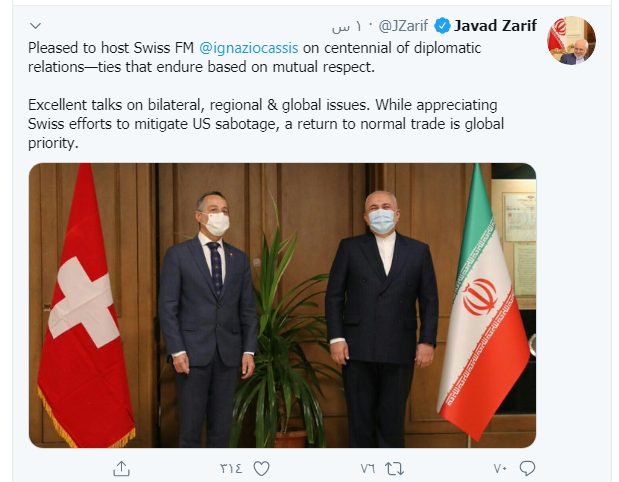Click the retweet arrows icon
Screen dimensions: 619x482
394,469
